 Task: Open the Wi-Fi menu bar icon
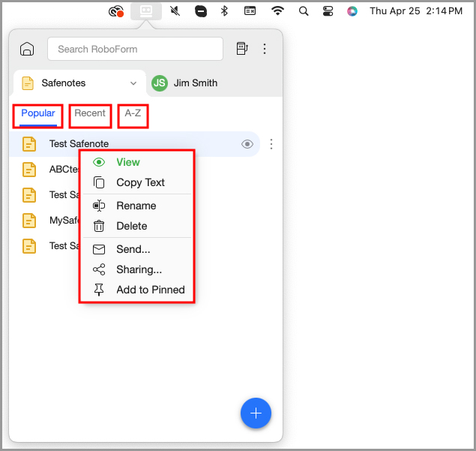[277, 11]
